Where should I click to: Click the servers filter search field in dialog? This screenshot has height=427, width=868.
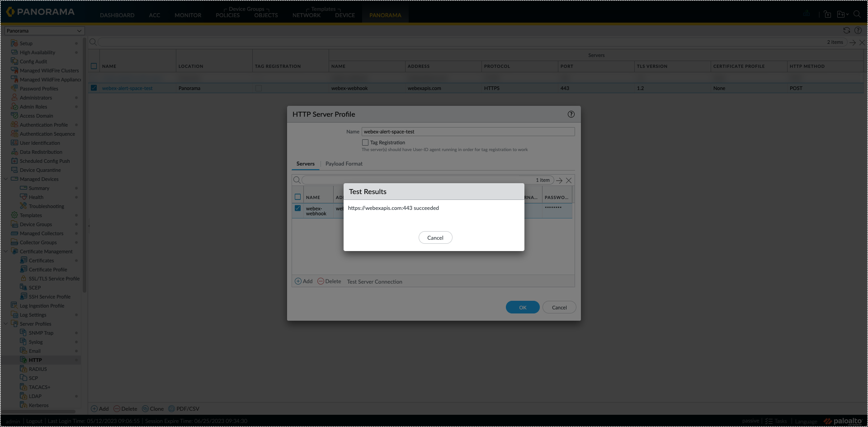pyautogui.click(x=428, y=180)
